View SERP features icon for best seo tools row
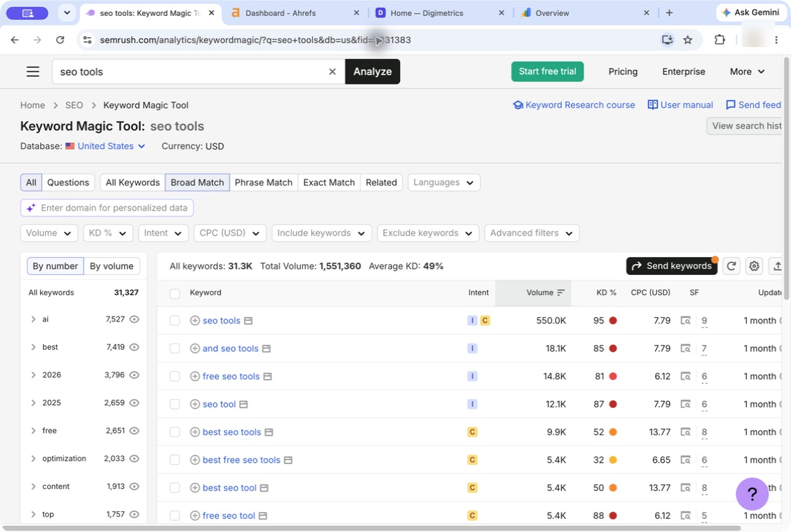 pyautogui.click(x=685, y=432)
